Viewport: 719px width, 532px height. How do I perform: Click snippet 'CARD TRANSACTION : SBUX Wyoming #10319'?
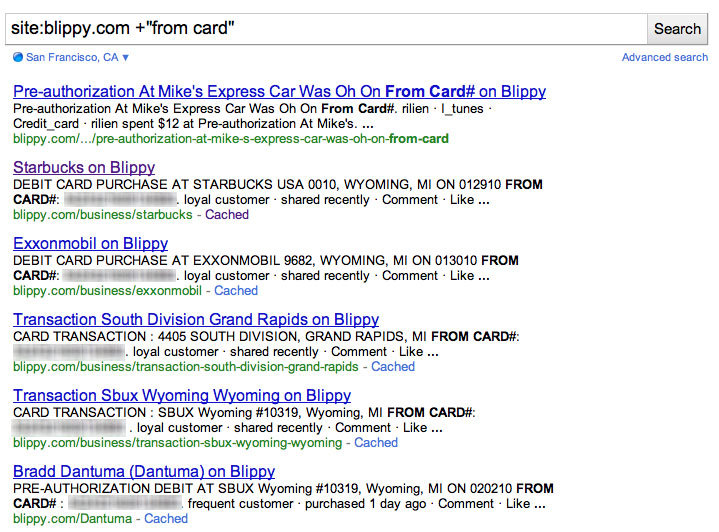click(x=156, y=413)
